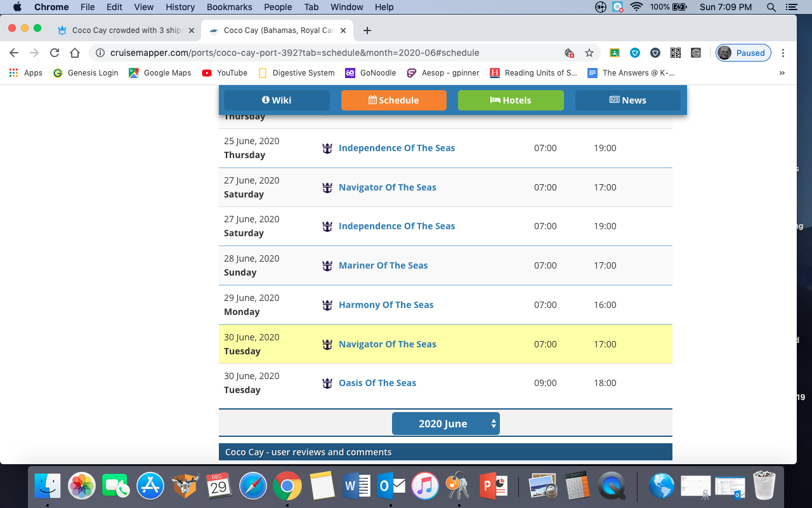Open Reading Units of S... bookmark
This screenshot has height=508, width=812.
pos(534,73)
